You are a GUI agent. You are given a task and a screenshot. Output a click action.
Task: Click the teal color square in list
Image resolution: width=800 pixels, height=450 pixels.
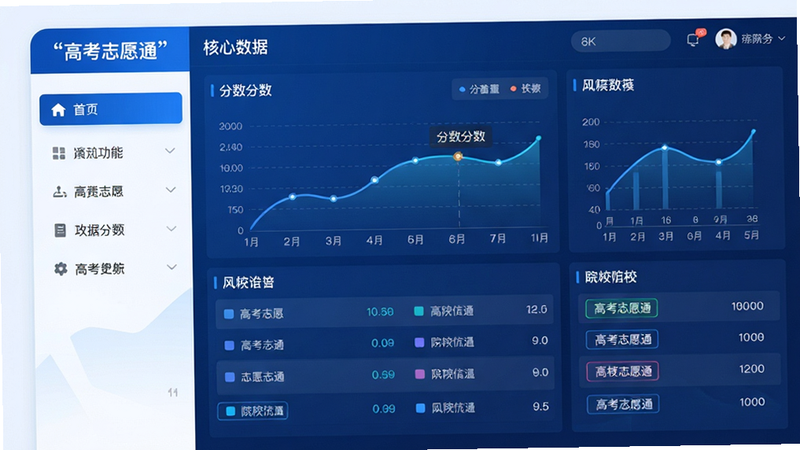click(419, 311)
